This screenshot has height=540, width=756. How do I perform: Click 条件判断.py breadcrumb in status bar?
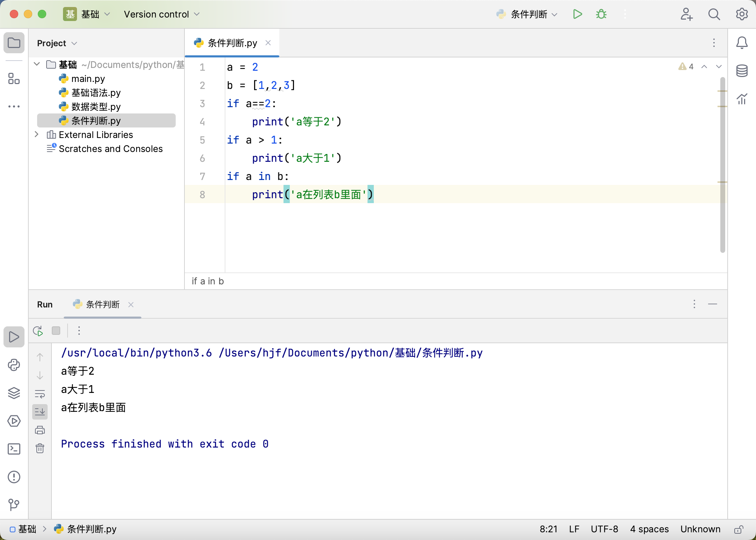click(x=85, y=529)
